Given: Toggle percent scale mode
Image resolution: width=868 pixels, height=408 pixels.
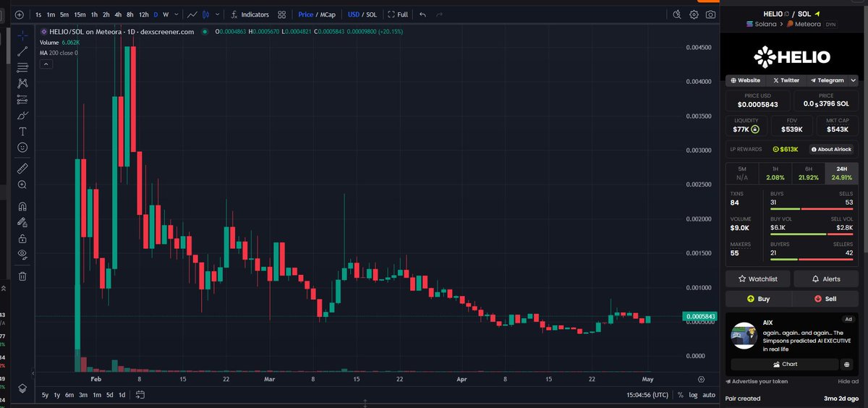Looking at the screenshot, I should [680, 395].
